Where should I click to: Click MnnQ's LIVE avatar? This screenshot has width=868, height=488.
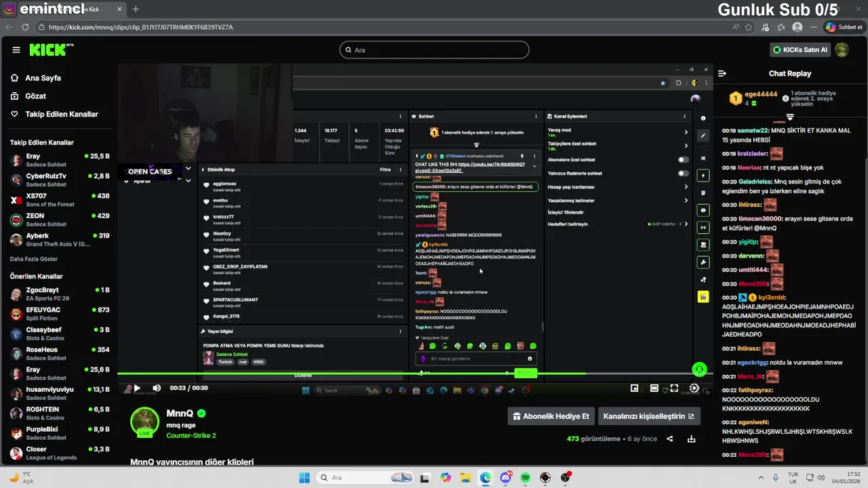coord(144,422)
